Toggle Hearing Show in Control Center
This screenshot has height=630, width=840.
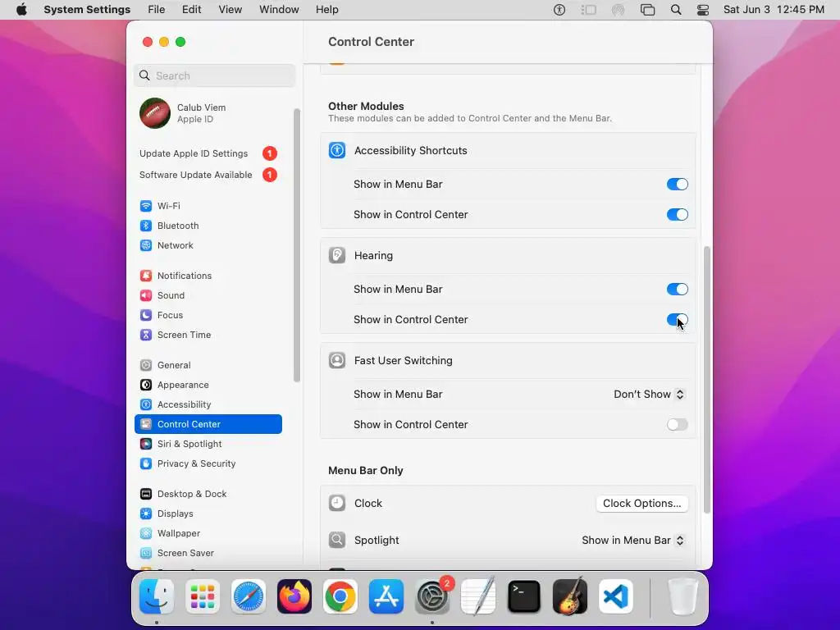coord(677,320)
